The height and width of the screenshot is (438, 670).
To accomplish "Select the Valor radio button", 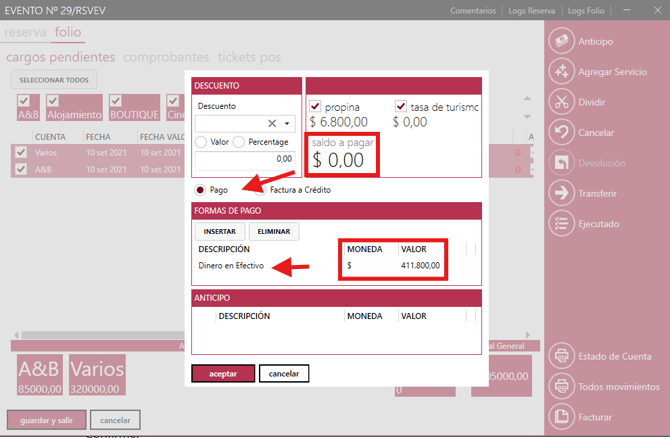I will click(x=201, y=142).
